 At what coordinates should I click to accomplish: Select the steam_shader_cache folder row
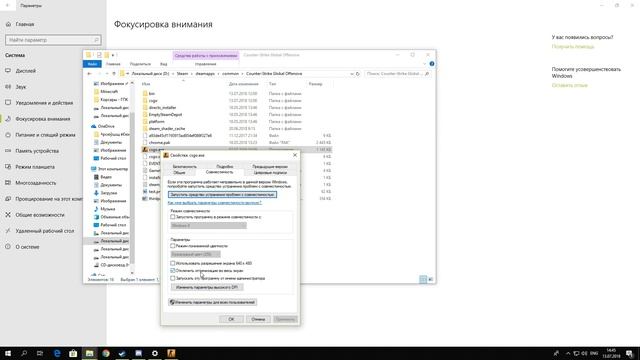[x=237, y=129]
